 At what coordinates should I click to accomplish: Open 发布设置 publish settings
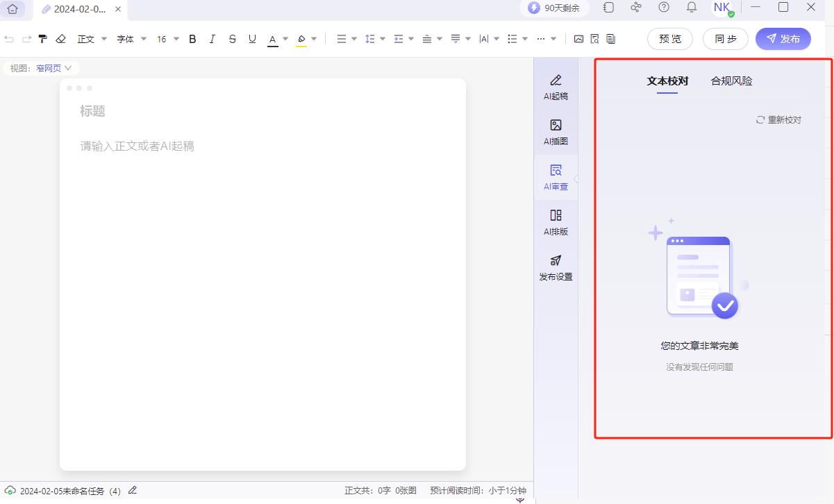click(556, 267)
